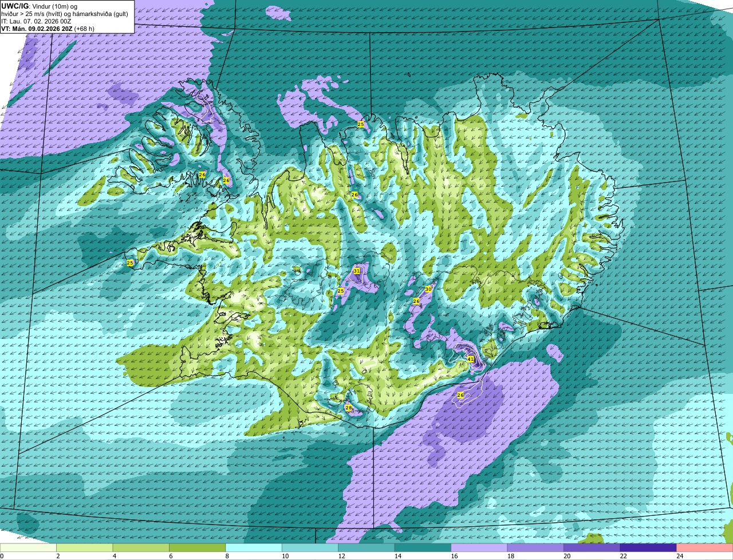Pick the 4–6 m/s green swatch

tap(141, 547)
